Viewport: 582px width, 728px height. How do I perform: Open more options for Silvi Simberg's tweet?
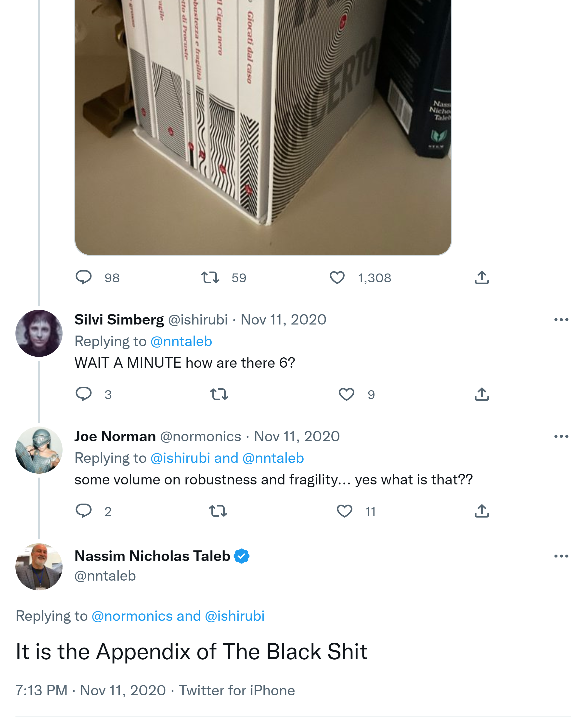(561, 319)
